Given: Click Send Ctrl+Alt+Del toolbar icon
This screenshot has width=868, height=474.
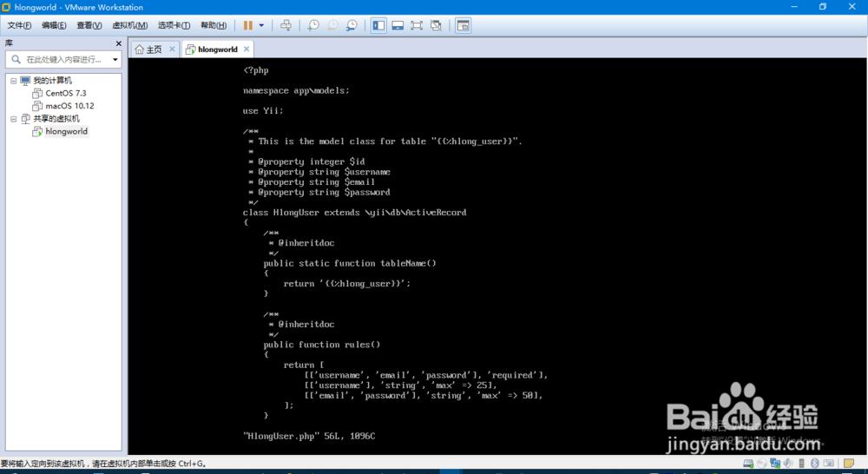Looking at the screenshot, I should (286, 25).
